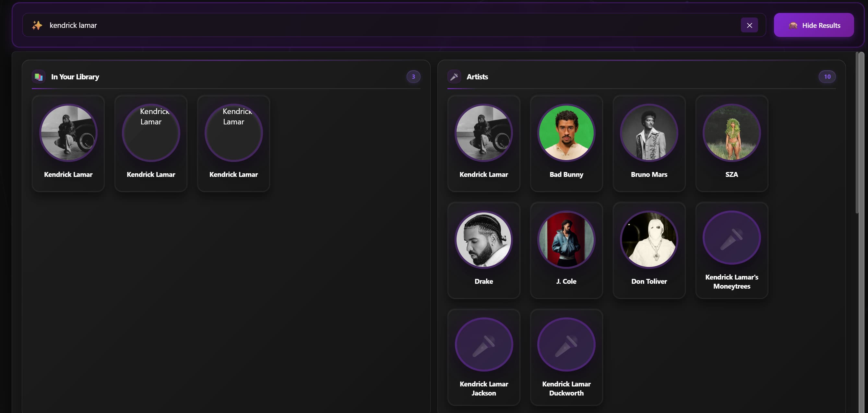Screen dimensions: 868x413
Task: Click the Artists results count badge
Action: pos(827,77)
